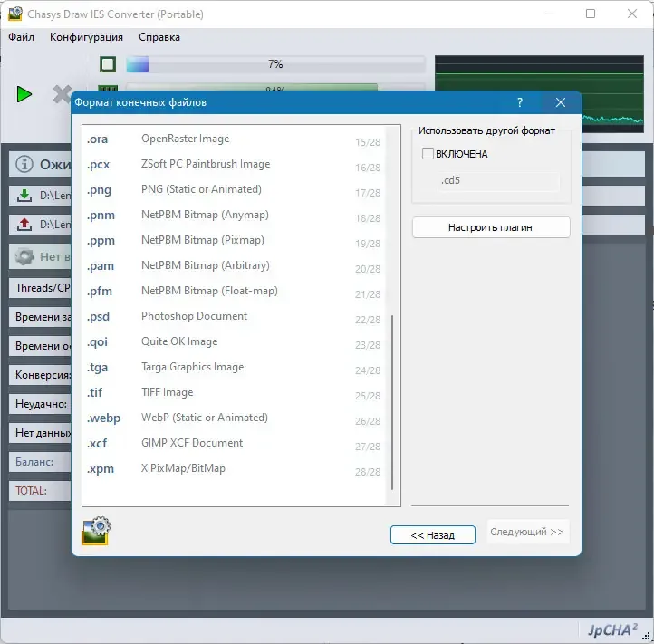Select the .psd Photoshop Document format
The image size is (654, 644).
[x=234, y=317]
